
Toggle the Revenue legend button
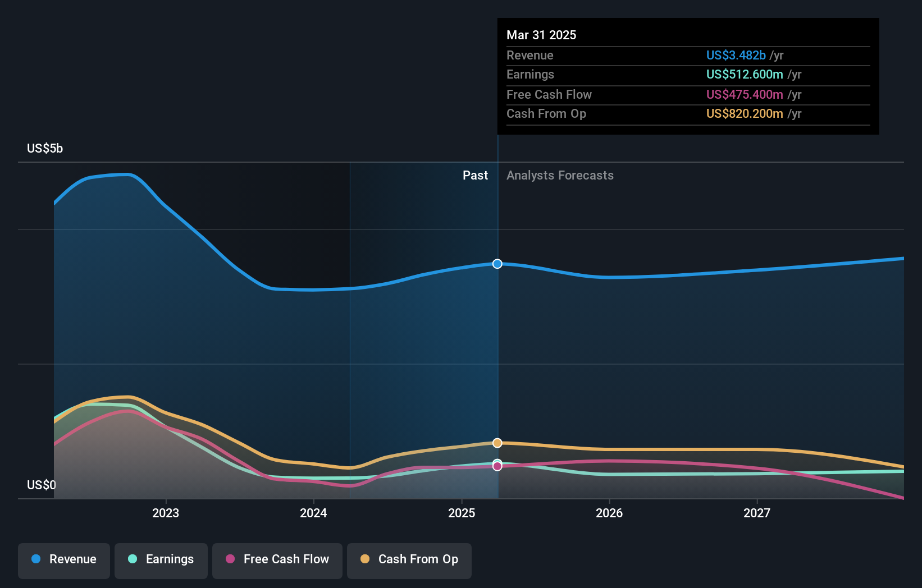[64, 561]
